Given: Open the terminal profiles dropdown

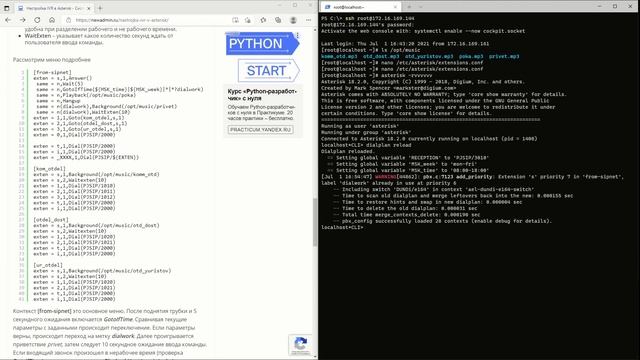Looking at the screenshot, I should [421, 7].
